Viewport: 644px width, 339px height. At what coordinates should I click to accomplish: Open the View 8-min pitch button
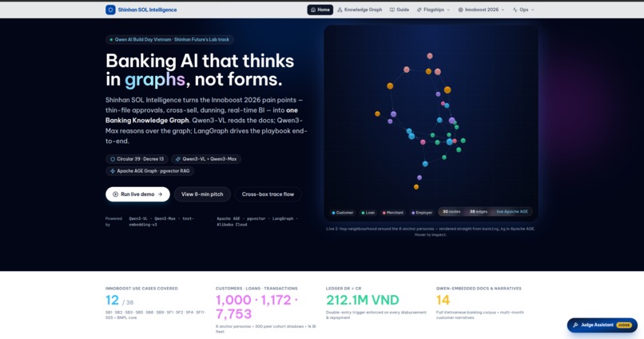click(x=202, y=194)
